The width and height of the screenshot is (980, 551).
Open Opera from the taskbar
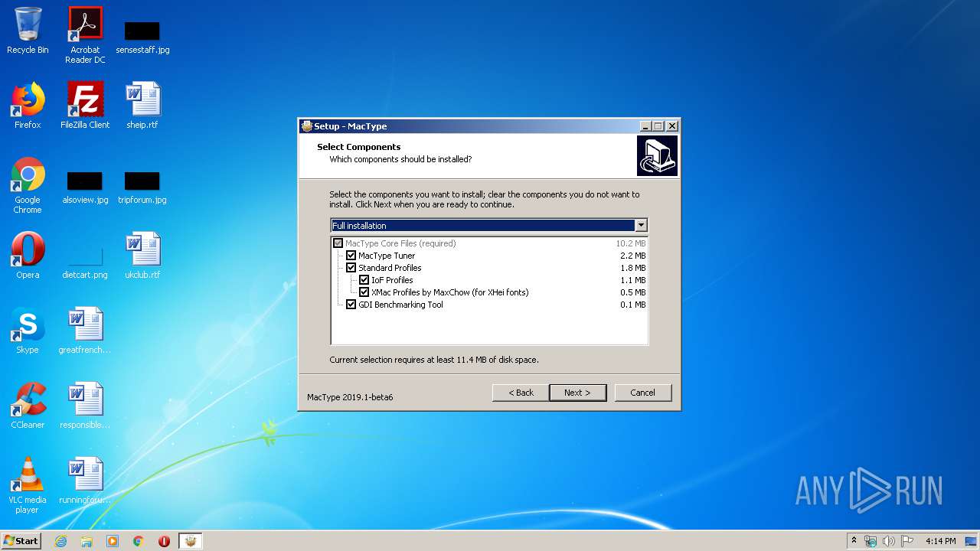(x=164, y=541)
